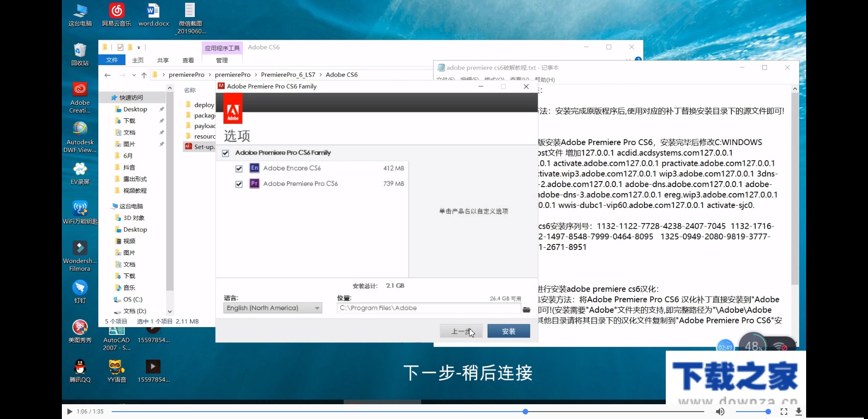The height and width of the screenshot is (419, 868).
Task: Uncheck Adobe Encore CS6 component
Action: 239,168
